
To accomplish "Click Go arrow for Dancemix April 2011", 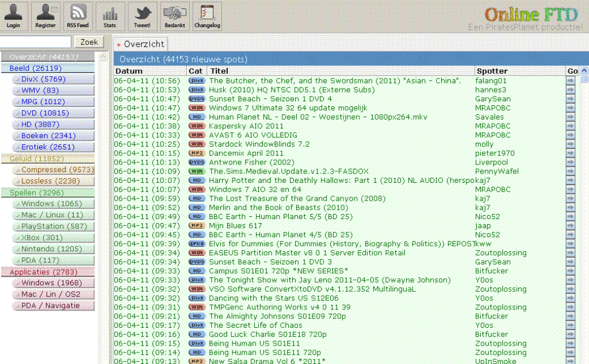I will 571,154.
